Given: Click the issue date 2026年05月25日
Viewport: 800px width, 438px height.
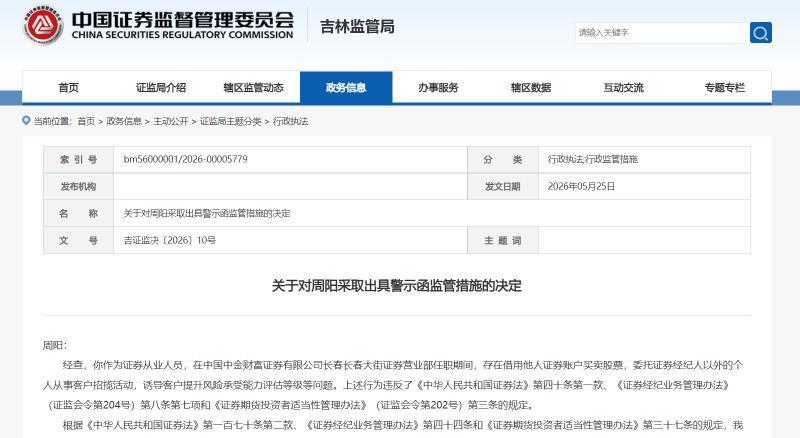Looking at the screenshot, I should click(x=581, y=186).
